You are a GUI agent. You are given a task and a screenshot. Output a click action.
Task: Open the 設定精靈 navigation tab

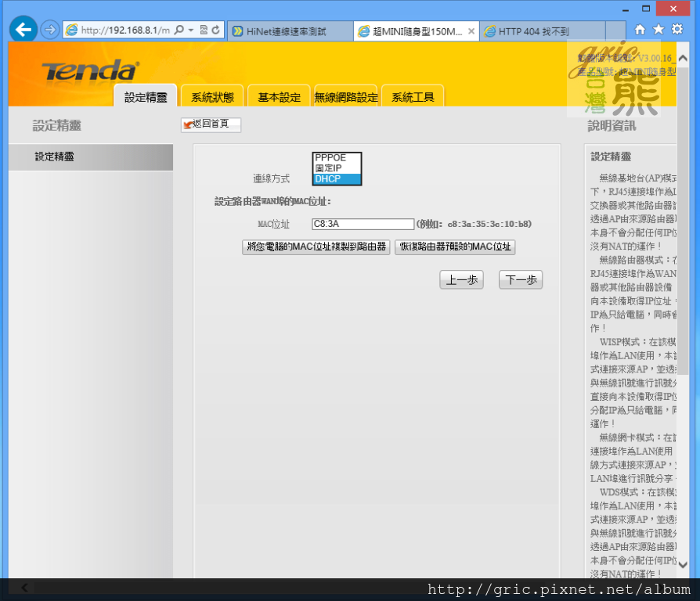coord(146,96)
